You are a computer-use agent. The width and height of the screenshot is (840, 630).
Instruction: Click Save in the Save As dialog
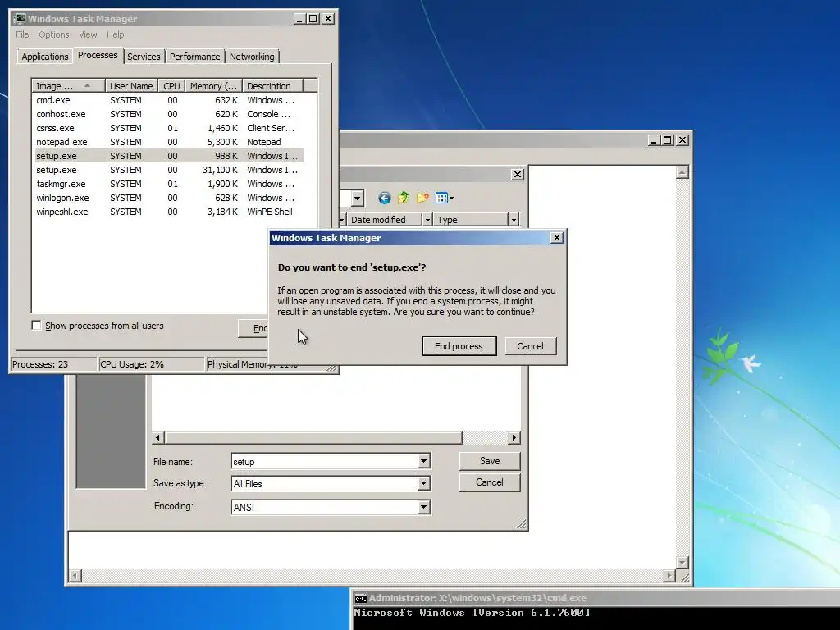[x=490, y=461]
